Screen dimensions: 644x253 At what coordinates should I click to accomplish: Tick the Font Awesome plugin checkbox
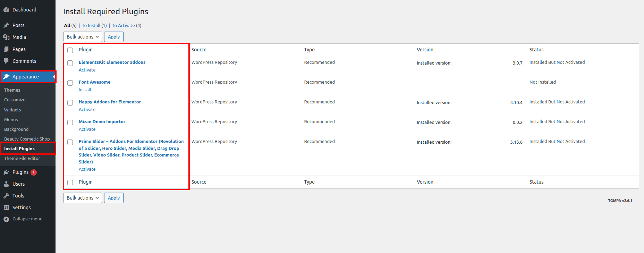tap(70, 83)
